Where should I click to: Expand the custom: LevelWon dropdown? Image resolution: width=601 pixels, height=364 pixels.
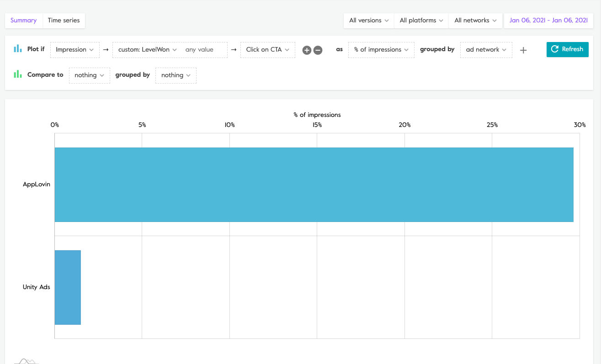tap(148, 50)
